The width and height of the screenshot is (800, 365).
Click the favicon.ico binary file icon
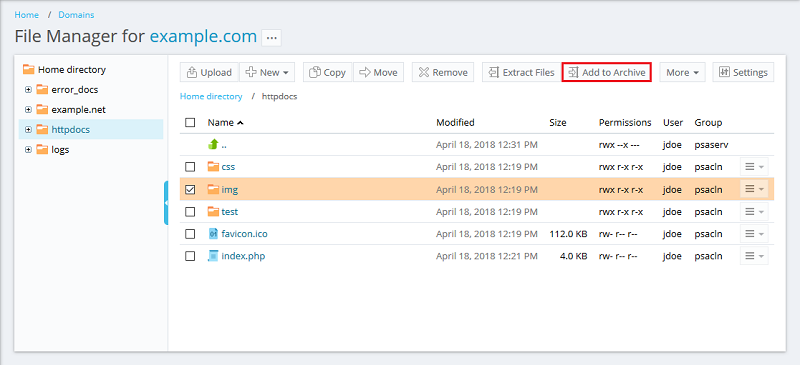click(213, 234)
